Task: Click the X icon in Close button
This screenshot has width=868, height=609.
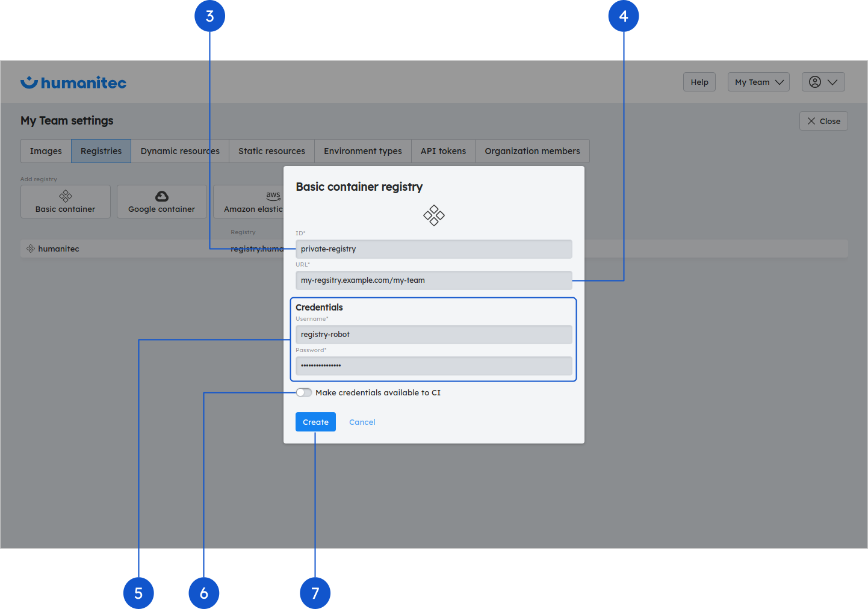Action: (x=811, y=121)
